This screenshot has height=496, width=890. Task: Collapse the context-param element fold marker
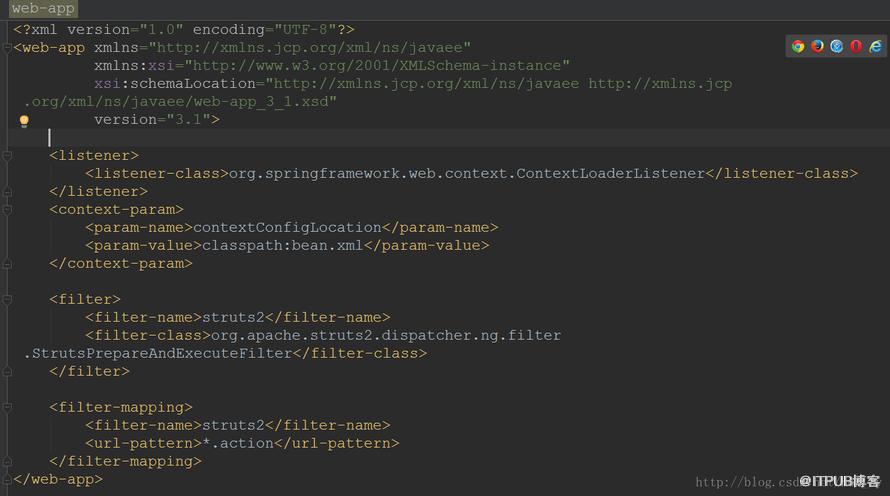click(x=7, y=209)
